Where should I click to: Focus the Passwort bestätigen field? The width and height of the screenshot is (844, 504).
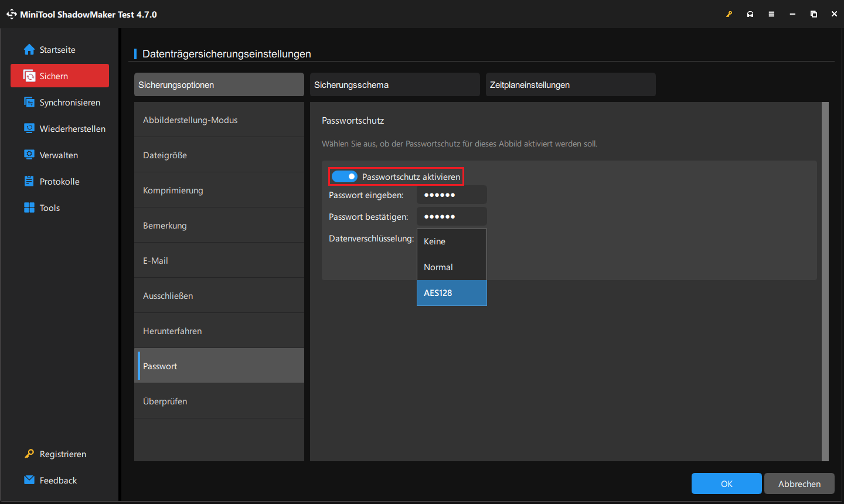[452, 216]
